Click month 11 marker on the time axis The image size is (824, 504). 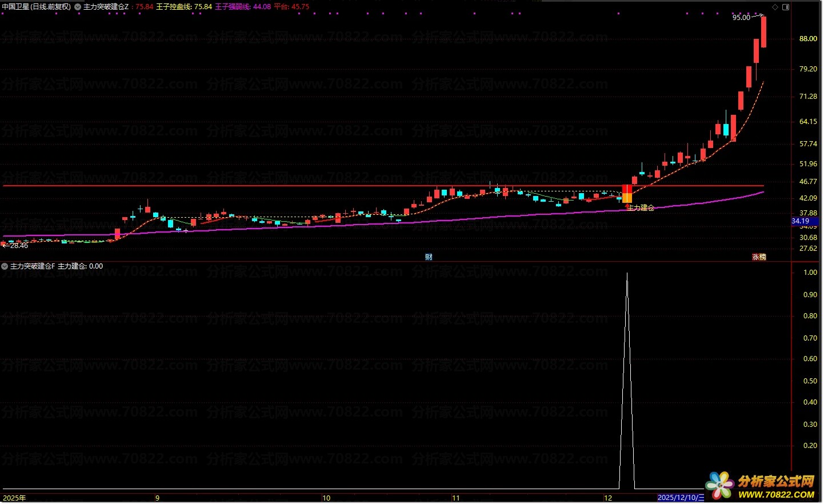[x=455, y=498]
